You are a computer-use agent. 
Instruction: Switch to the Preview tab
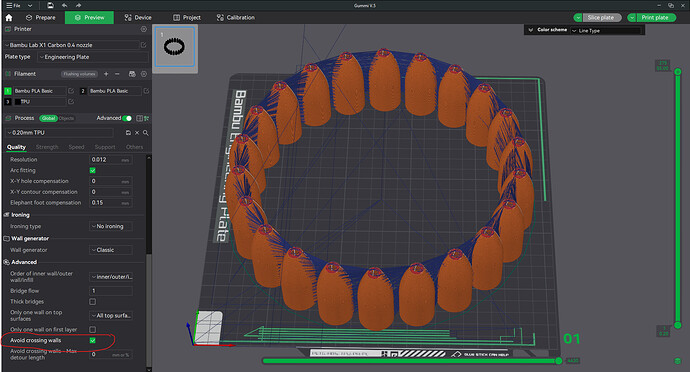click(89, 18)
